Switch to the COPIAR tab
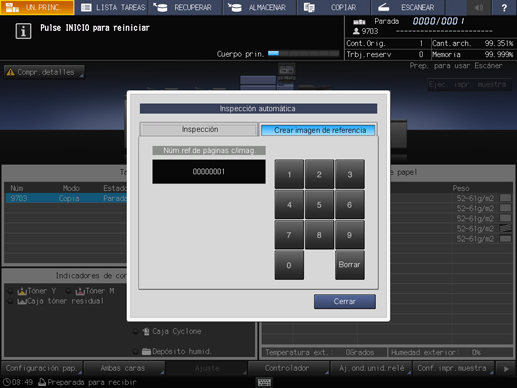 point(334,7)
